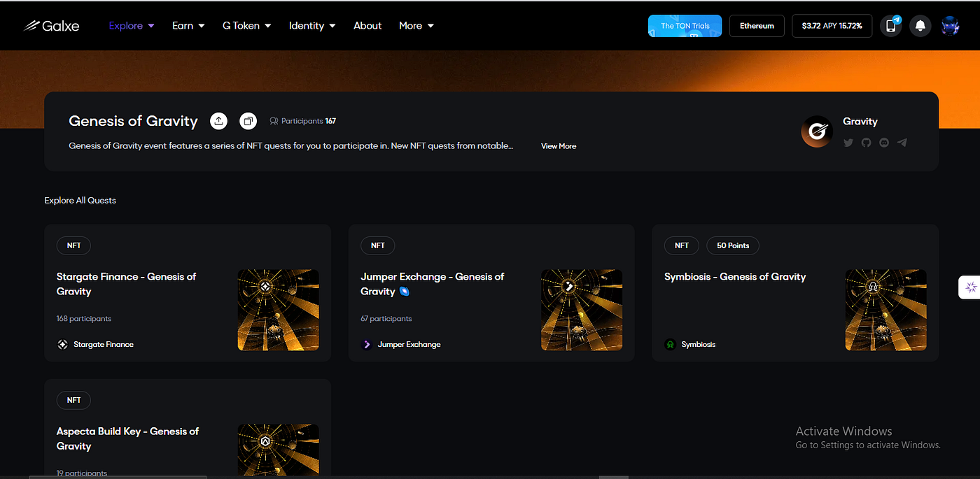Click the 168 participants text
The height and width of the screenshot is (479, 980).
pos(84,319)
